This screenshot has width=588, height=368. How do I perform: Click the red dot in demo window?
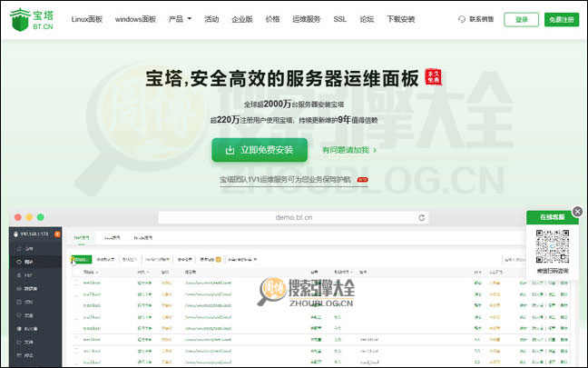coord(17,217)
